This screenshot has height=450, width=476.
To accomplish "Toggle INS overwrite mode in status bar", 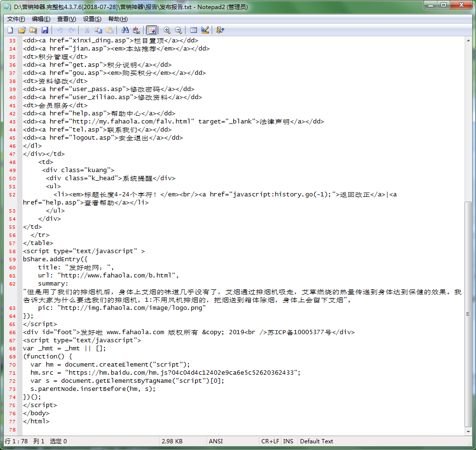I will tap(288, 441).
